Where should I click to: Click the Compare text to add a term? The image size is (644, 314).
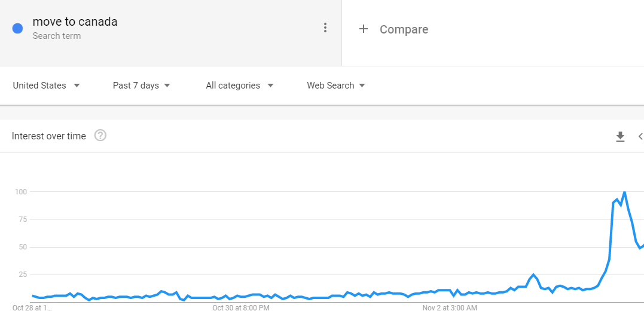(404, 29)
